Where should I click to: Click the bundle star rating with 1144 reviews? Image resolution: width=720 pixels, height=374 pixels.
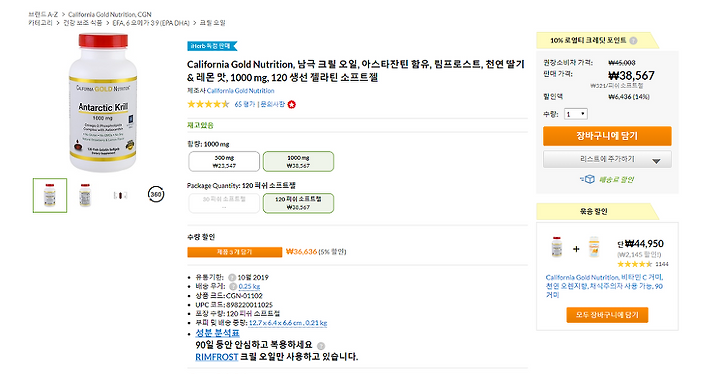tap(635, 264)
